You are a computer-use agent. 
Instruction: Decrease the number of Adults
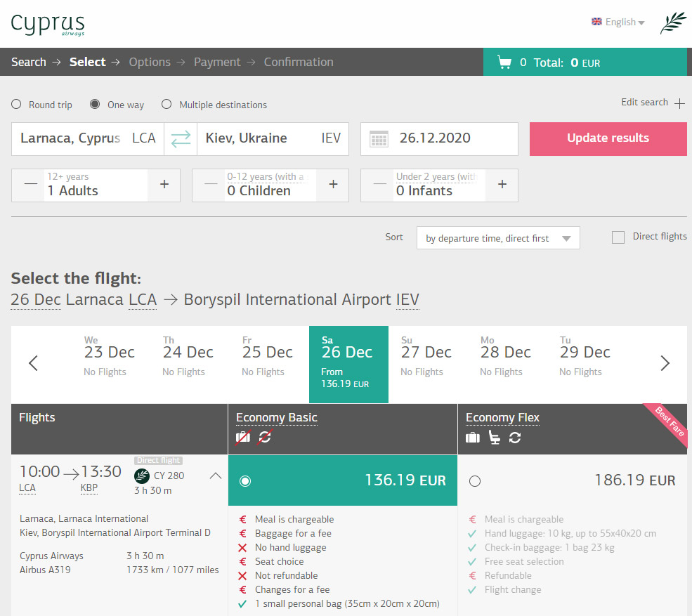(x=30, y=185)
